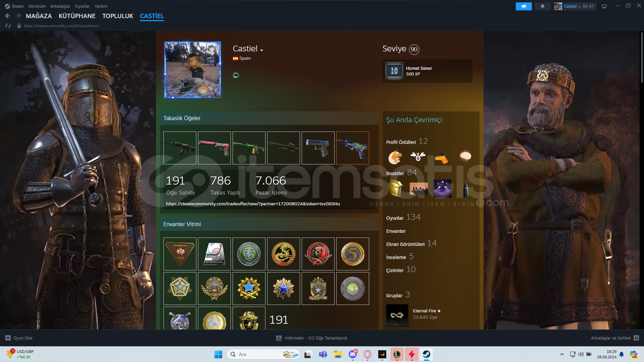The height and width of the screenshot is (362, 644).
Task: Open Profil Ödülleri 12 link
Action: click(407, 142)
